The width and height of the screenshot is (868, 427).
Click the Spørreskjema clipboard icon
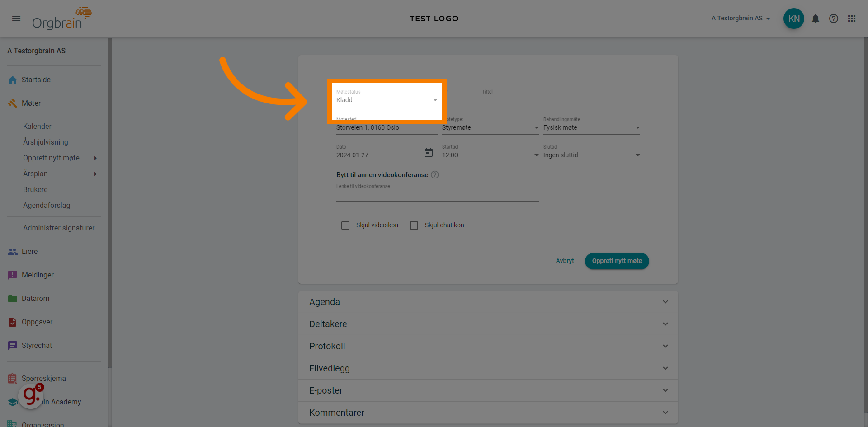pos(13,379)
